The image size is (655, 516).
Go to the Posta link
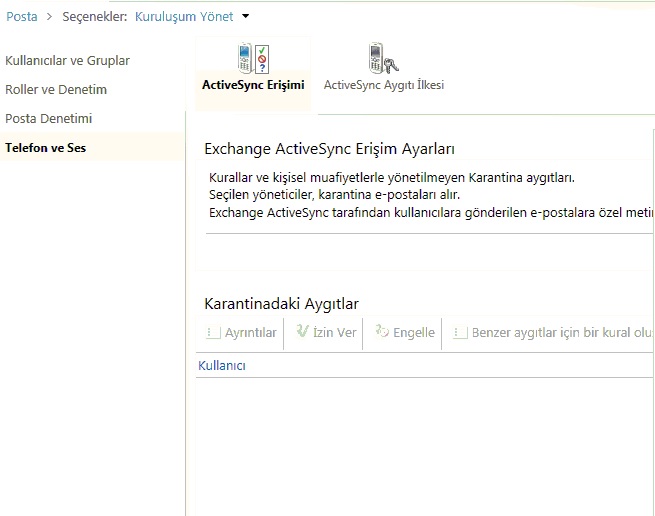pyautogui.click(x=22, y=17)
